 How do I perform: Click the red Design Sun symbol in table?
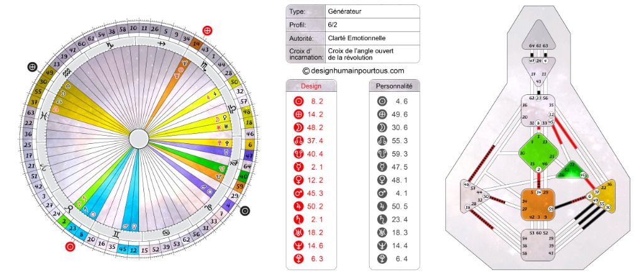298,101
